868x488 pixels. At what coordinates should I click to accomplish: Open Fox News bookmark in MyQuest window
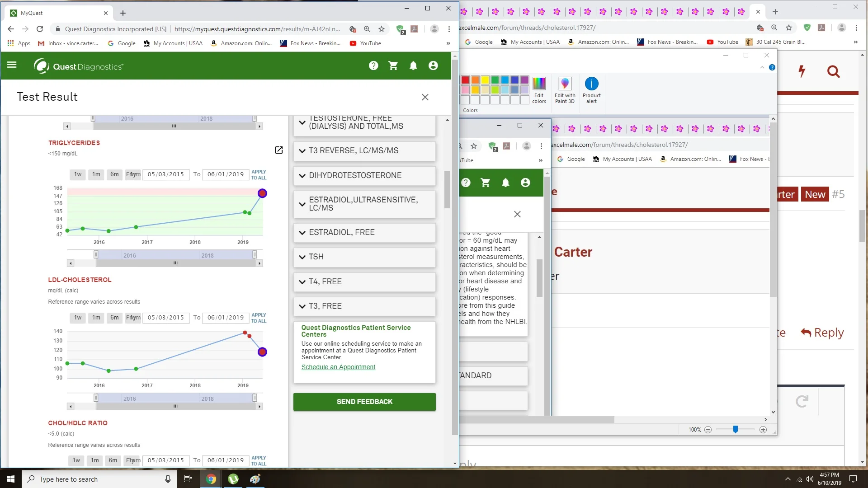coord(310,43)
